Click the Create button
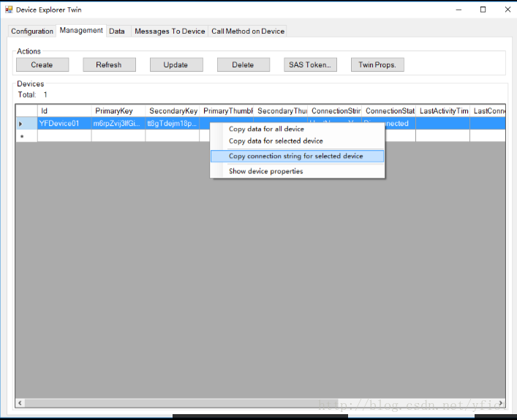The image size is (517, 420). tap(42, 64)
